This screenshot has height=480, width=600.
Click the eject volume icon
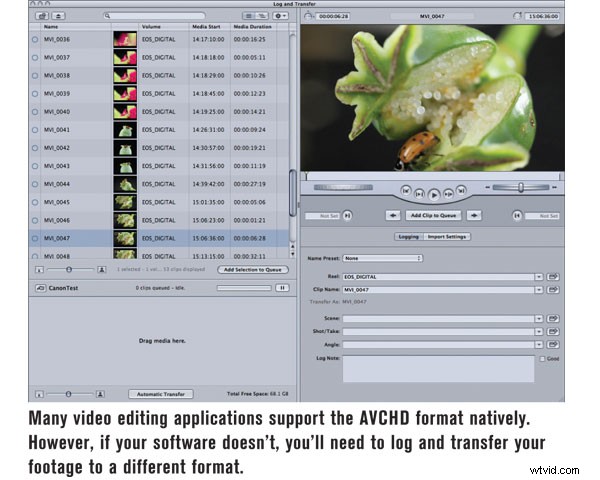coord(58,16)
